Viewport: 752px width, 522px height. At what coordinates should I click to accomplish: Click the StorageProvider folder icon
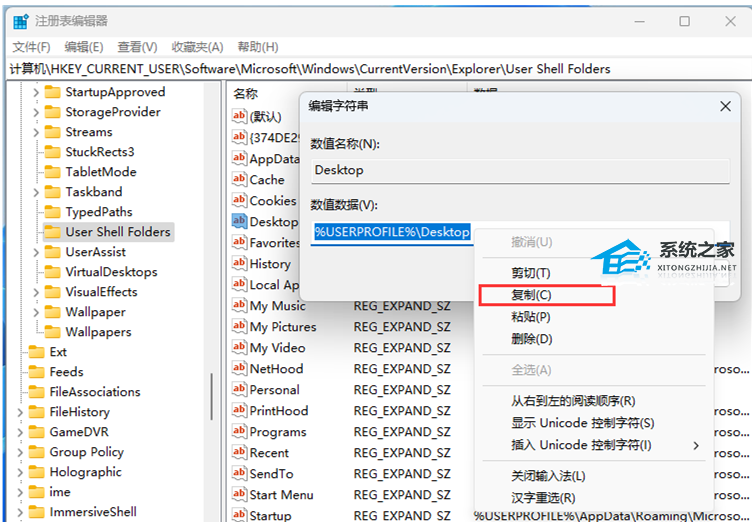pyautogui.click(x=52, y=112)
